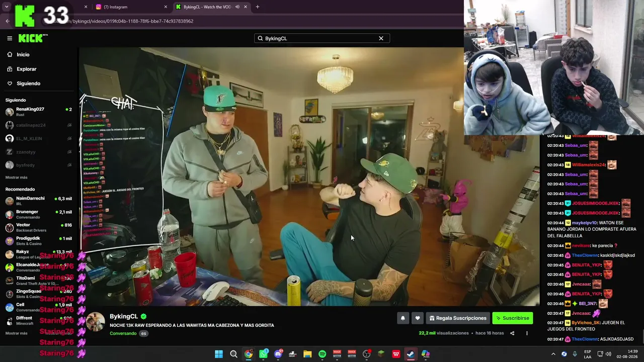The height and width of the screenshot is (362, 644).
Task: Open Google Chrome from taskbar
Action: pyautogui.click(x=249, y=354)
